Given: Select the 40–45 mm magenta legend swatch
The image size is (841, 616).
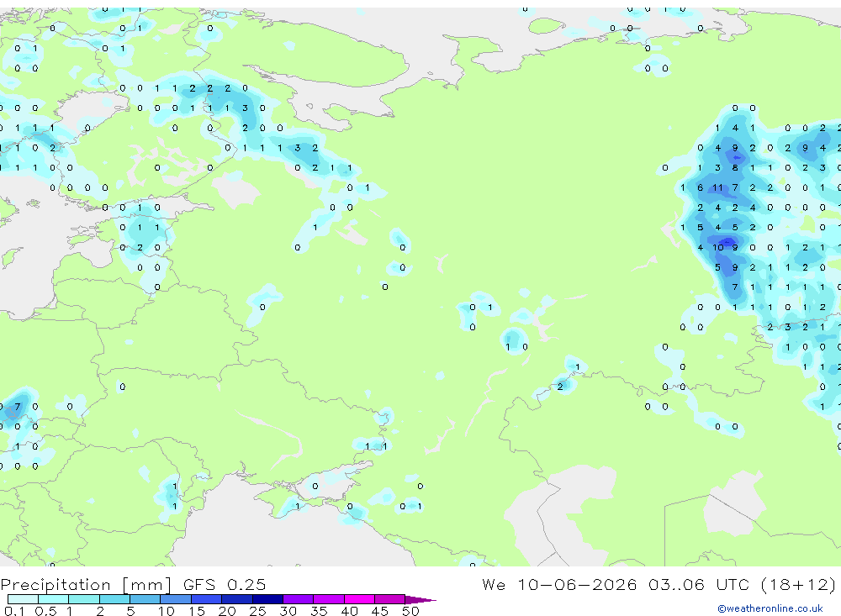Looking at the screenshot, I should click(x=359, y=599).
